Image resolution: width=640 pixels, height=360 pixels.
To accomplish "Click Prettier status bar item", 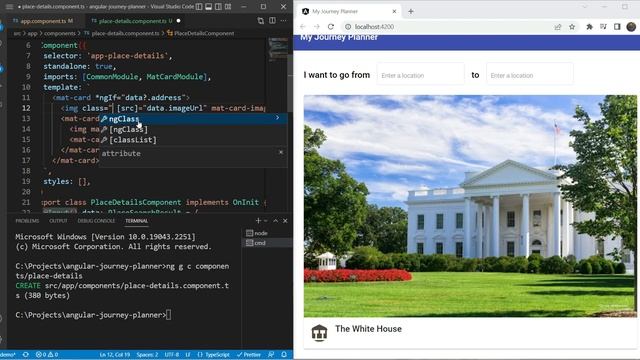I will click(x=249, y=355).
